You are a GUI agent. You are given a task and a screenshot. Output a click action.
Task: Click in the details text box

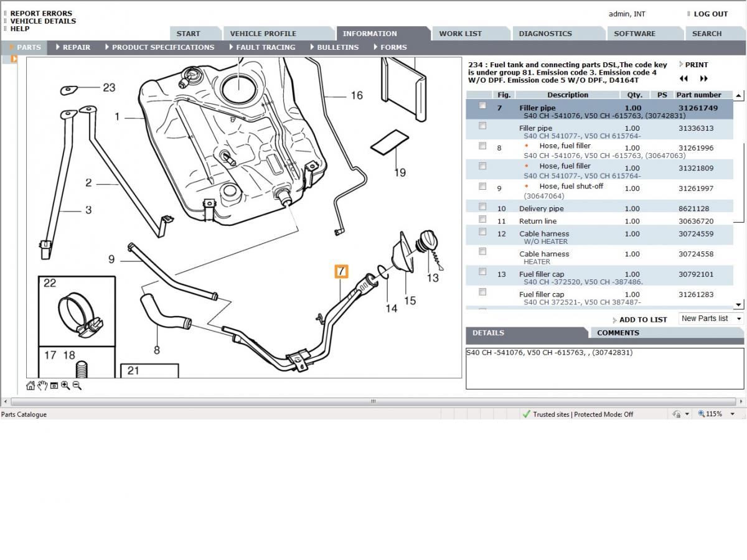pyautogui.click(x=605, y=368)
